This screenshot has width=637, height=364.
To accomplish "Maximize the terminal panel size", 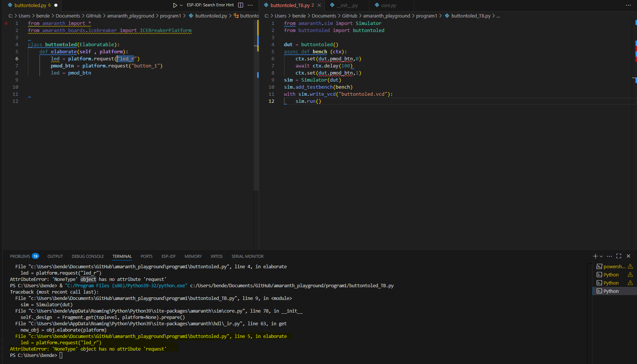I will (619, 256).
